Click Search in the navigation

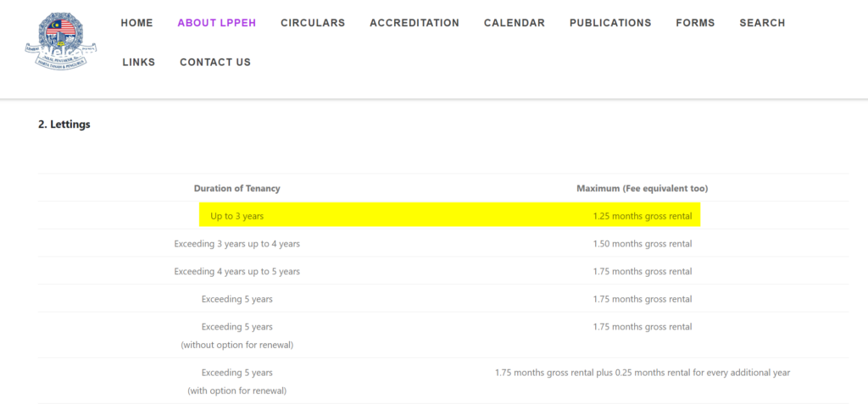click(761, 23)
